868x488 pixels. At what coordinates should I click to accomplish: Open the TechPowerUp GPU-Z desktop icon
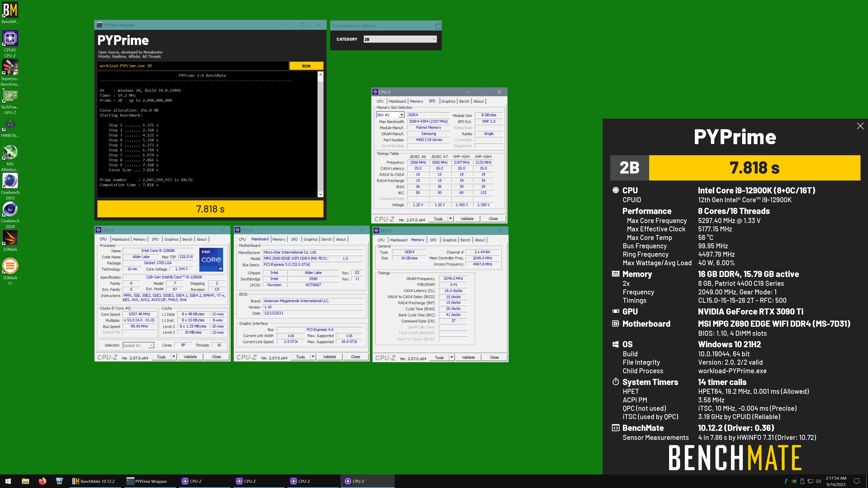click(10, 101)
